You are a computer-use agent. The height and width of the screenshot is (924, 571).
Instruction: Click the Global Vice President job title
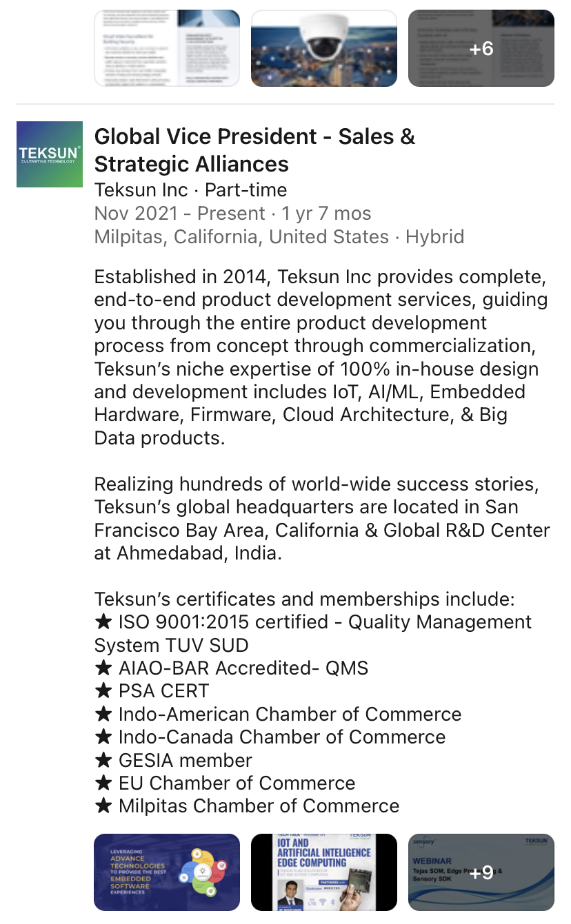tap(255, 150)
